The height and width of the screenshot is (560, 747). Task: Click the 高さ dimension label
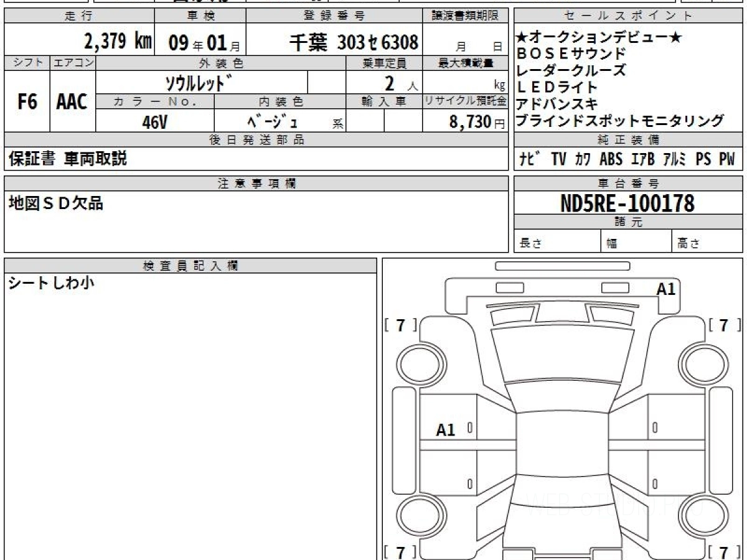point(688,243)
